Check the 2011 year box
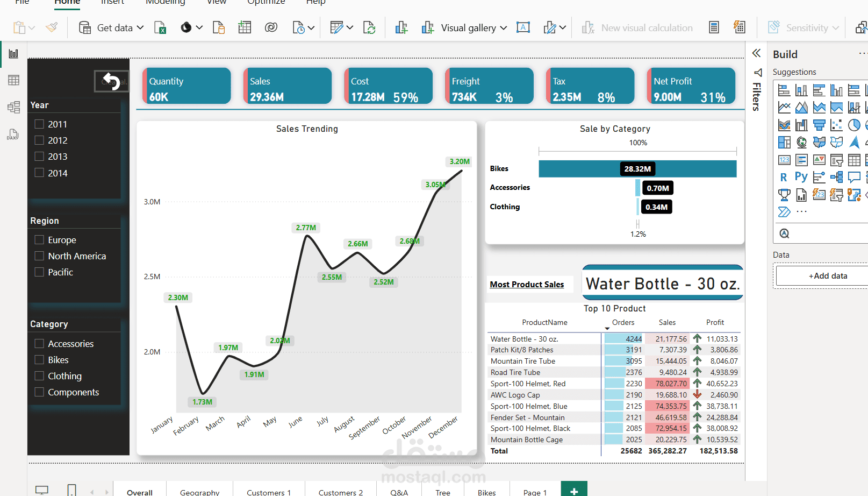 [39, 124]
